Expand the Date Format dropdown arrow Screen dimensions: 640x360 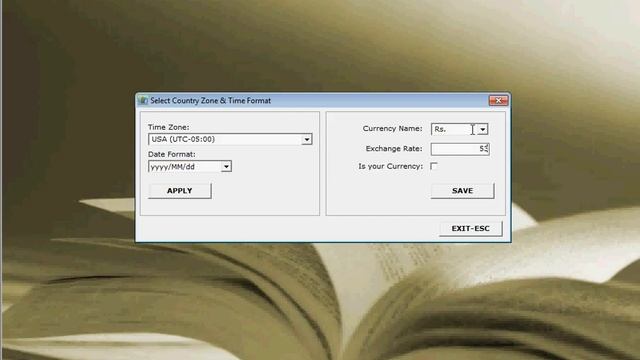[226, 167]
